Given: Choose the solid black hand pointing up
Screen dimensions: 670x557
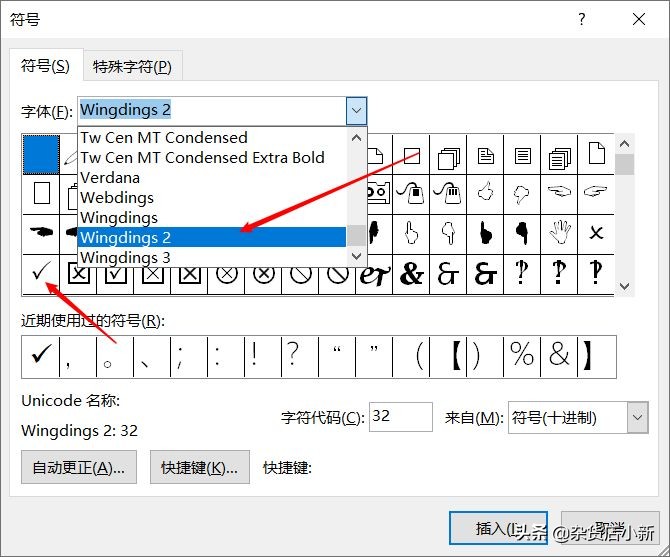Looking at the screenshot, I should click(485, 233).
